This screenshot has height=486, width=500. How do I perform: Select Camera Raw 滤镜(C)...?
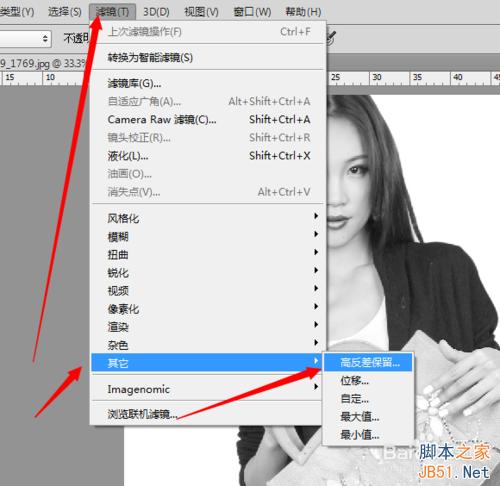pyautogui.click(x=208, y=119)
